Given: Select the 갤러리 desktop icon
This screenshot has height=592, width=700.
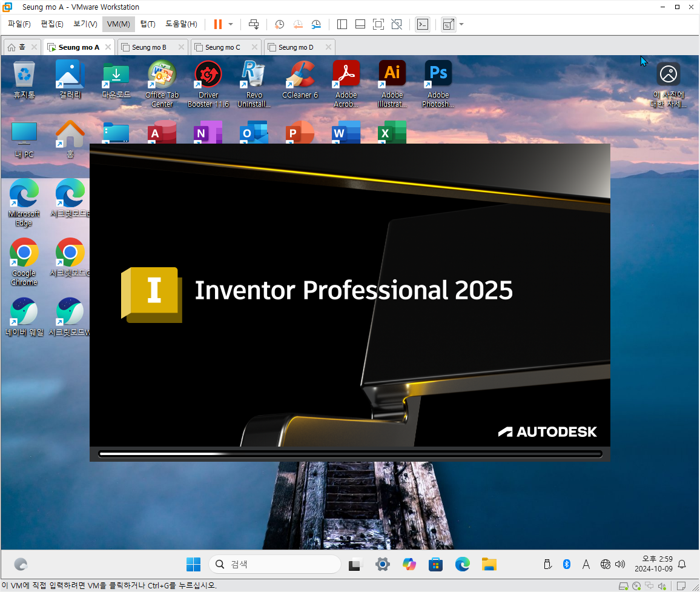Looking at the screenshot, I should (x=70, y=79).
